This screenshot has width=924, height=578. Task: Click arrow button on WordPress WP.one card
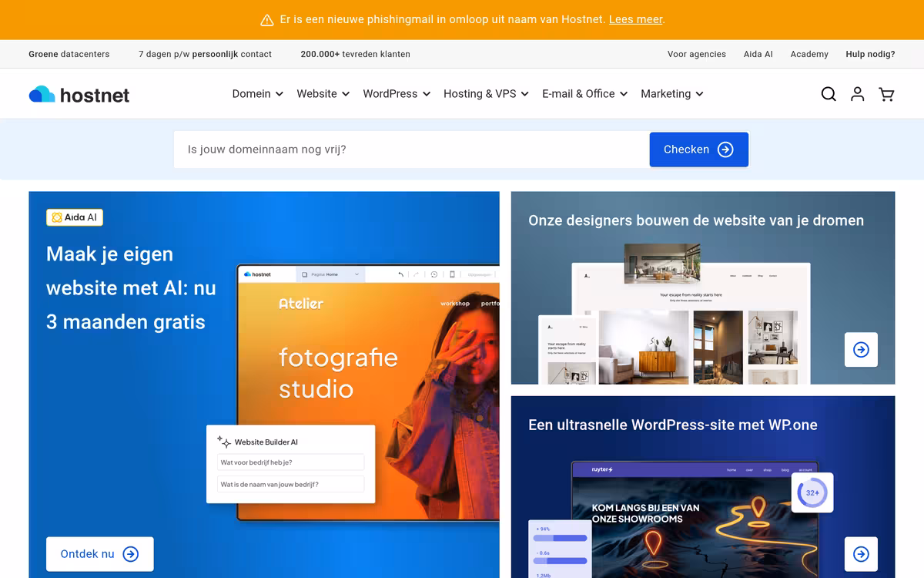tap(861, 554)
